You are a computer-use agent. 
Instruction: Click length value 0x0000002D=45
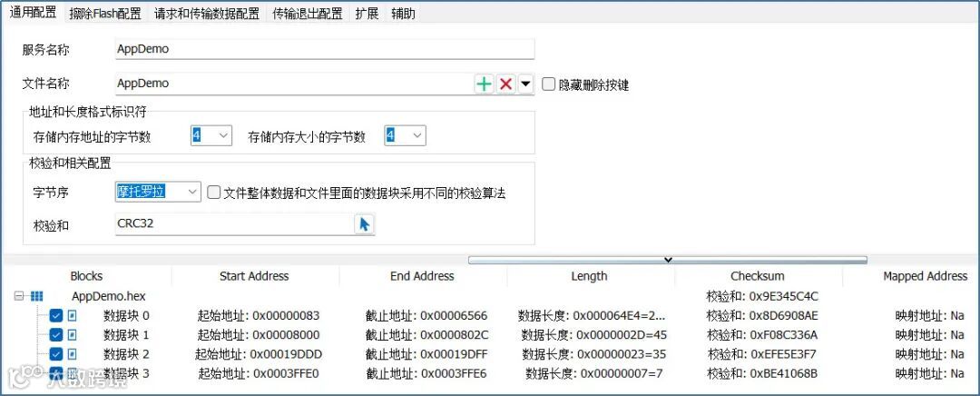593,335
